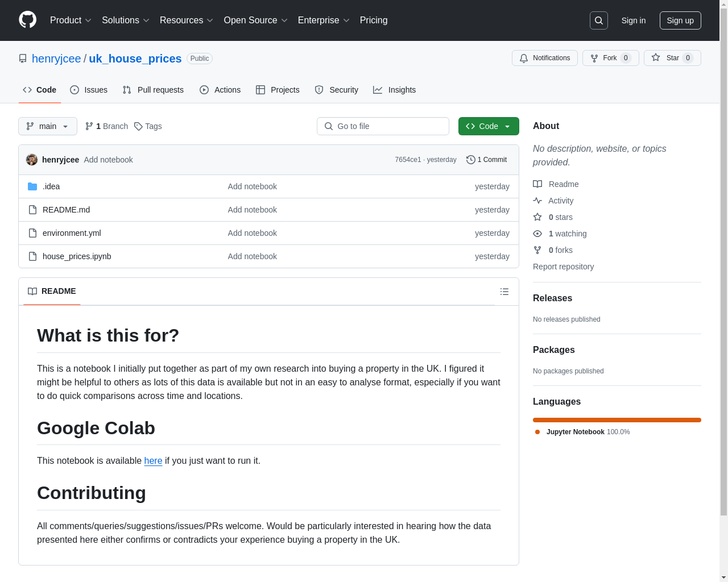This screenshot has height=582, width=728.
Task: Click 'Add notebook' message in README.md row
Action: coord(252,210)
